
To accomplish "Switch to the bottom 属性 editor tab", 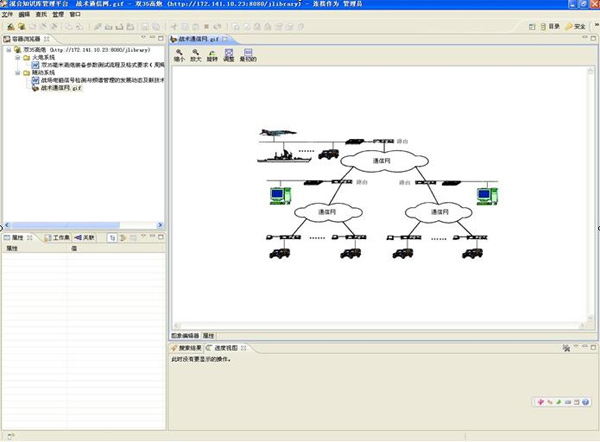I will [x=209, y=335].
